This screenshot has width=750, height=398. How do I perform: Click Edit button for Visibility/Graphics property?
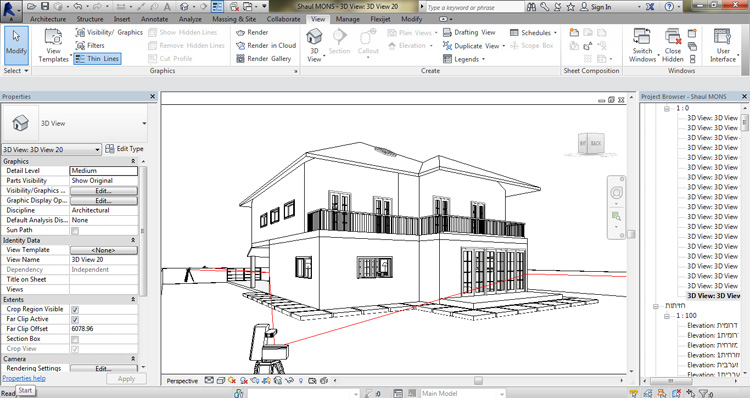pyautogui.click(x=104, y=190)
